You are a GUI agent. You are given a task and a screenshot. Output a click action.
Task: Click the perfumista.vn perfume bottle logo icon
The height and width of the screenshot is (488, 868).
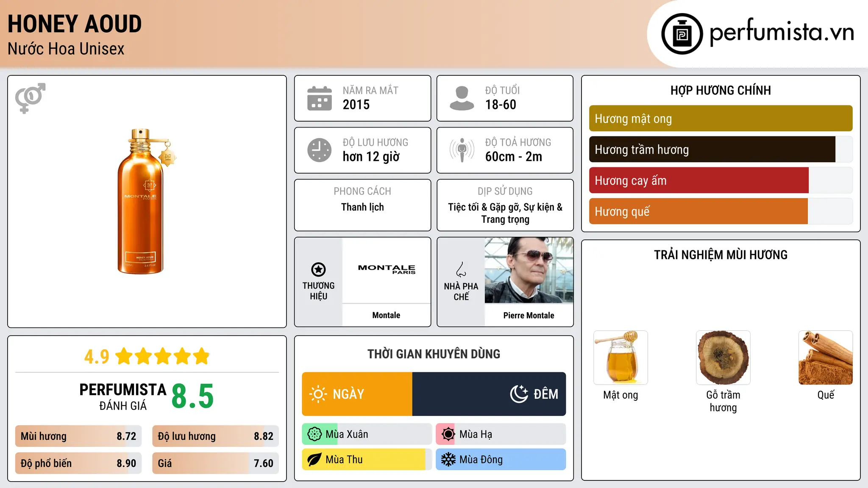(682, 34)
